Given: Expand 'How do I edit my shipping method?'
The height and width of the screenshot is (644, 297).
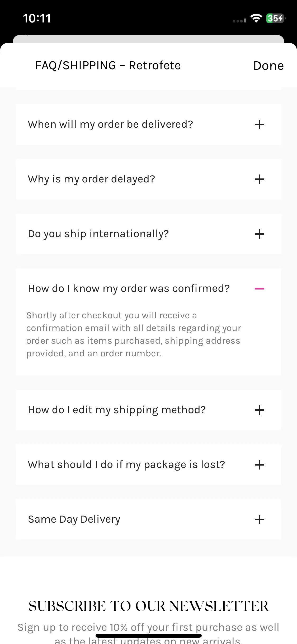Looking at the screenshot, I should click(x=148, y=410).
